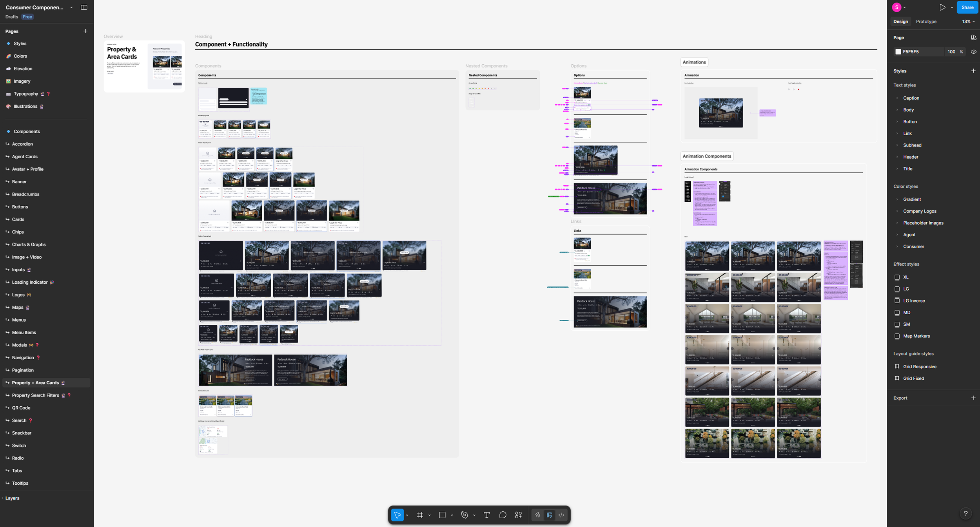Open the 13% zoom dropdown

[968, 22]
